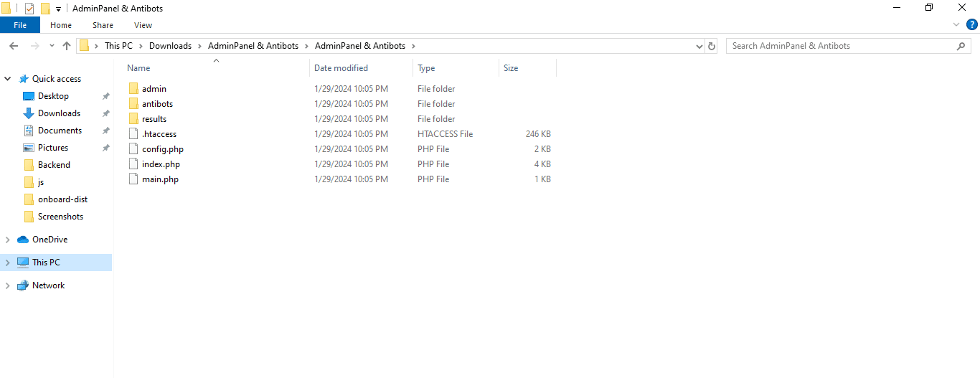The image size is (980, 378).
Task: Select the js folder in sidebar
Action: [x=41, y=182]
